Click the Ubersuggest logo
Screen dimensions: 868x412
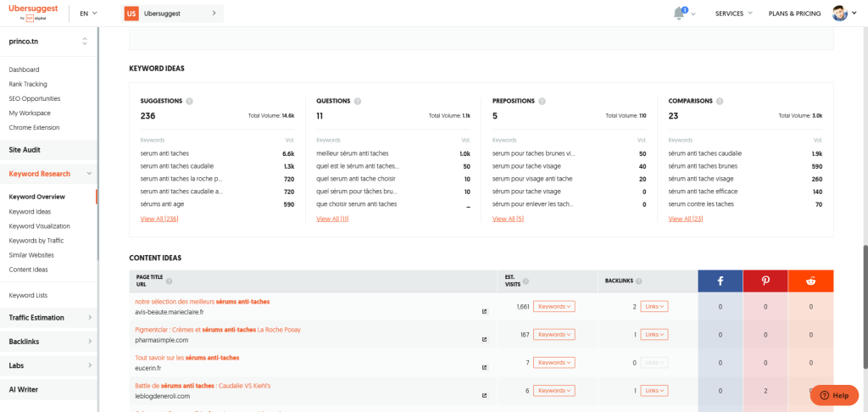point(33,13)
